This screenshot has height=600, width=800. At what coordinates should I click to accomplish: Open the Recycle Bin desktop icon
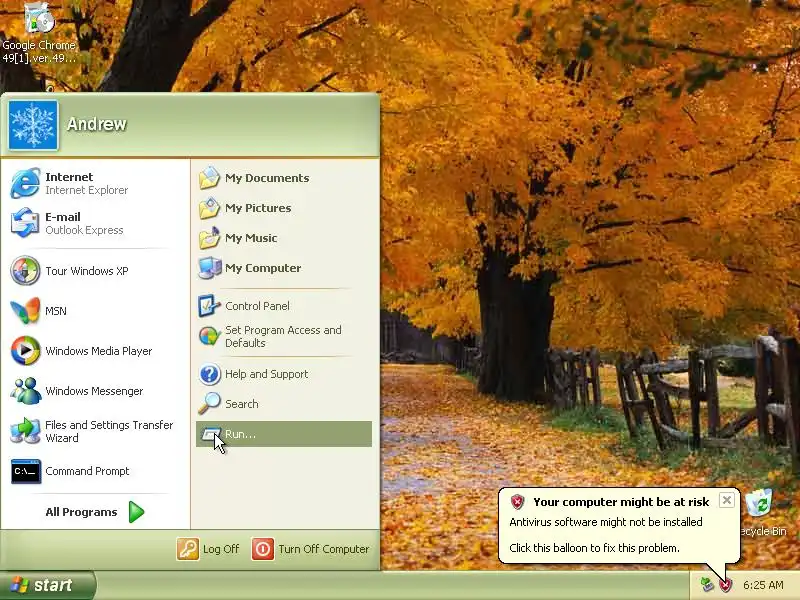(x=759, y=503)
